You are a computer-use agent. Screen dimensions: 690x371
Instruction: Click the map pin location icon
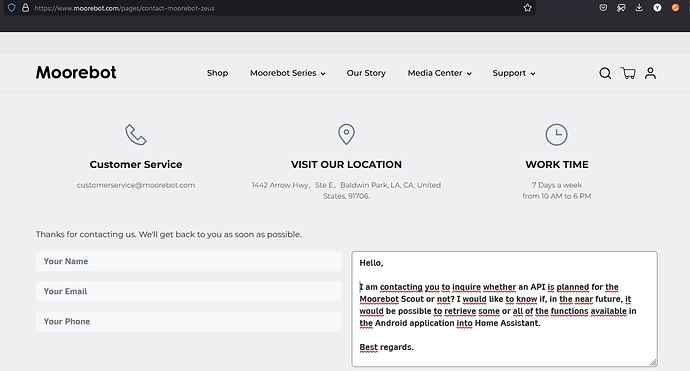(x=346, y=134)
